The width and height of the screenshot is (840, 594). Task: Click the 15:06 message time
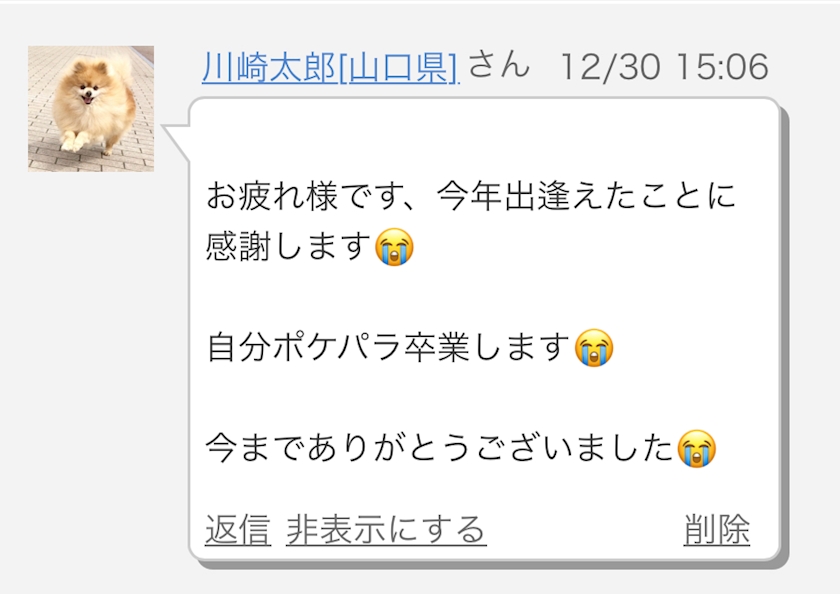coord(722,67)
